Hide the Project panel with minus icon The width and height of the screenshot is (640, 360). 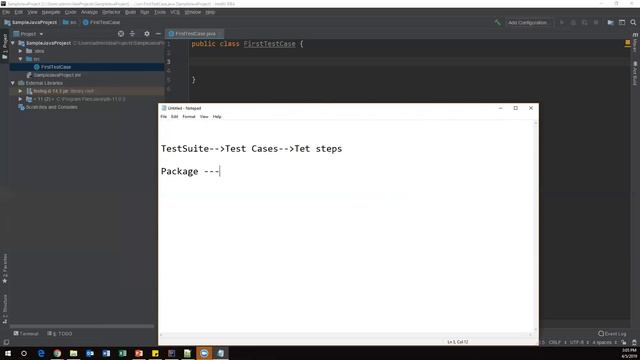coord(158,34)
